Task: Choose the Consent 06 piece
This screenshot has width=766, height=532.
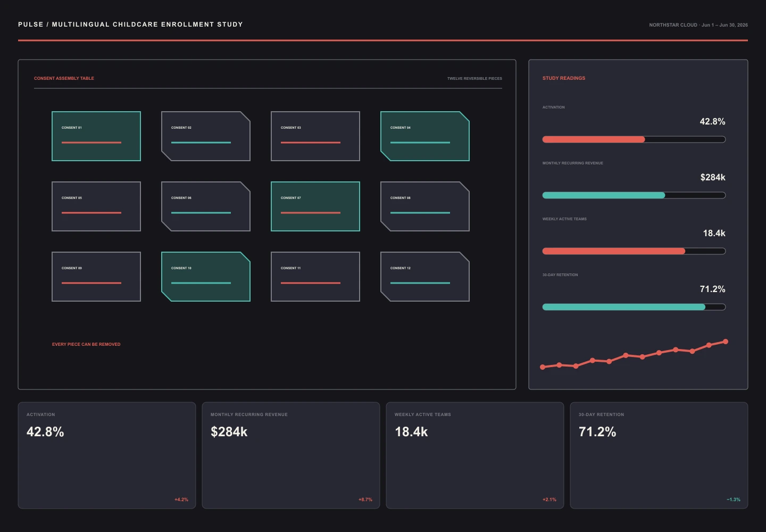Action: click(x=206, y=206)
